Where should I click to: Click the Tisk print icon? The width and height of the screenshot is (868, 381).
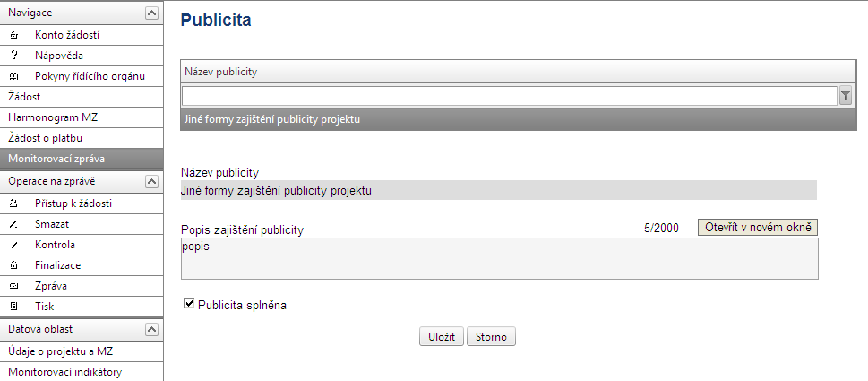click(x=14, y=307)
